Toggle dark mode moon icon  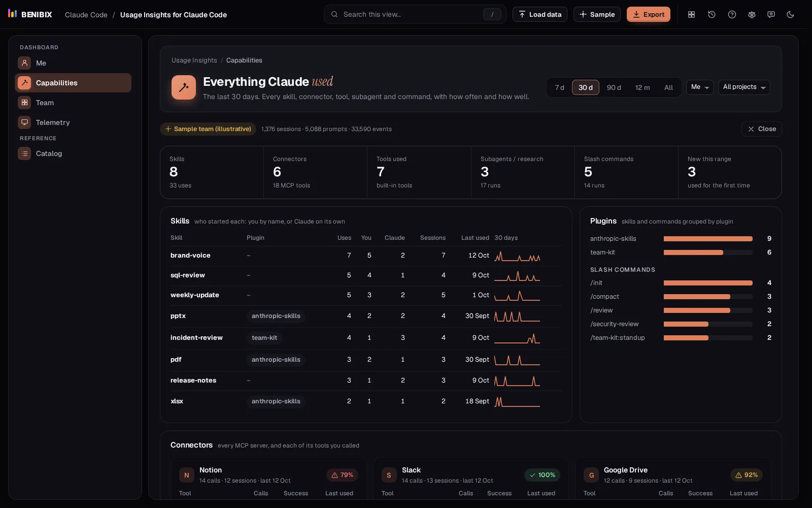click(x=790, y=14)
